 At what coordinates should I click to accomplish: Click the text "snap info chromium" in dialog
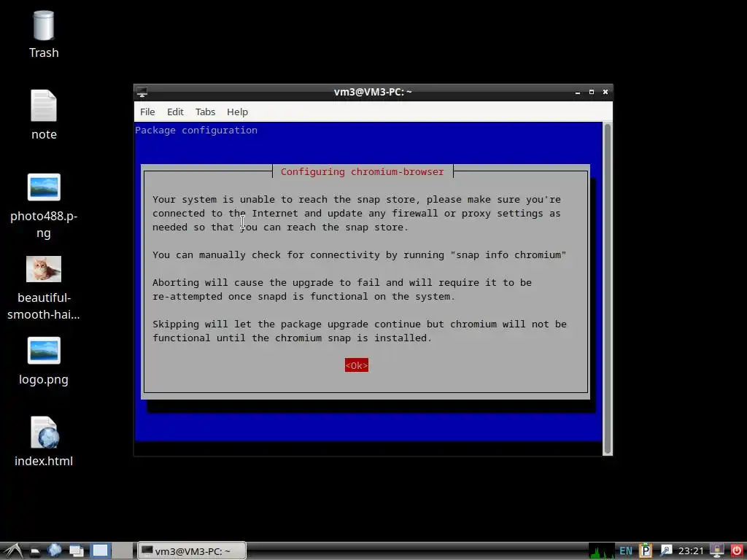tap(508, 254)
